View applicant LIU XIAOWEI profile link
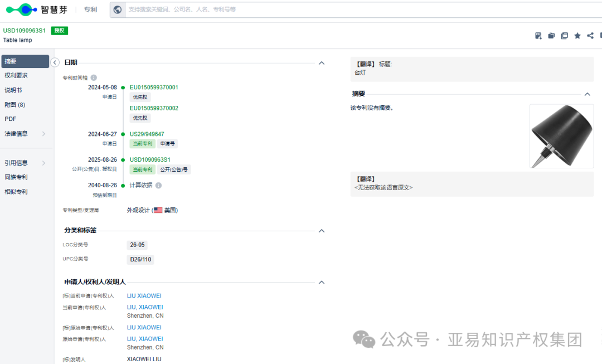 point(144,295)
